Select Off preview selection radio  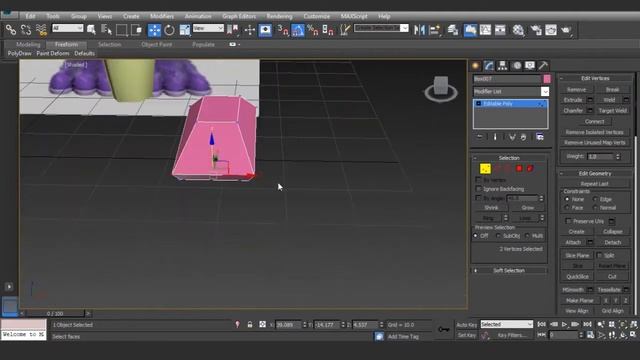tap(476, 236)
